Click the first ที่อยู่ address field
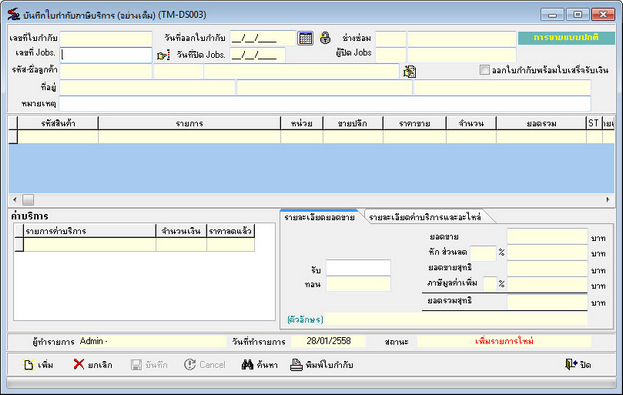This screenshot has width=623, height=395. point(147,87)
